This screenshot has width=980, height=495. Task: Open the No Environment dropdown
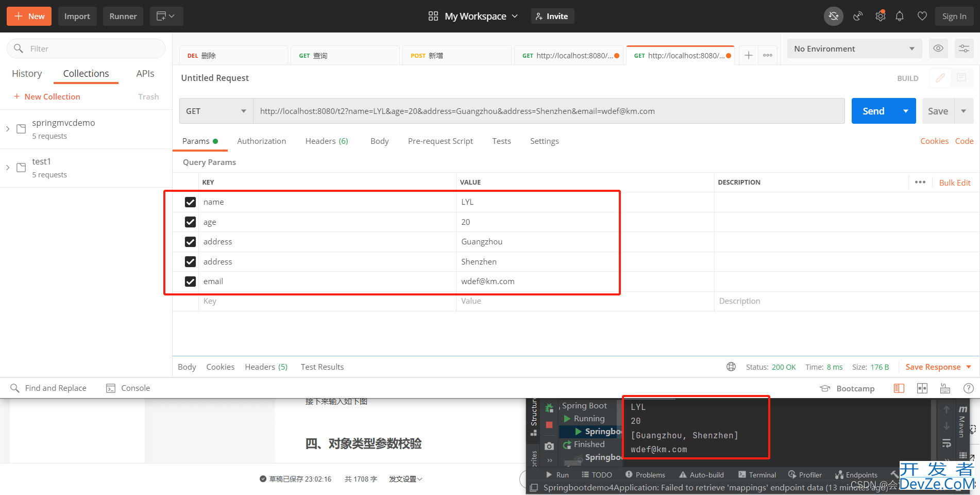pos(854,48)
